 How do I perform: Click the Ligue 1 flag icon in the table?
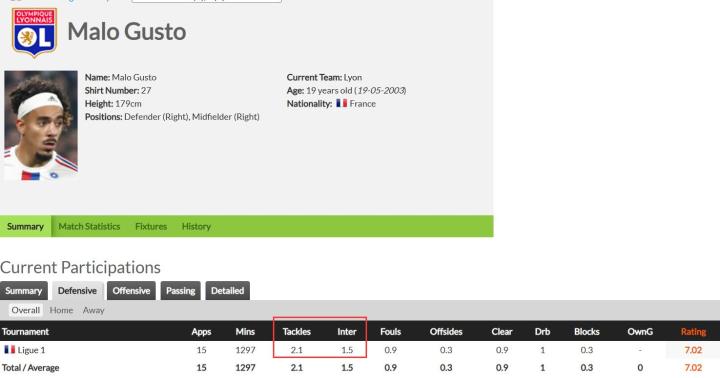[x=10, y=350]
